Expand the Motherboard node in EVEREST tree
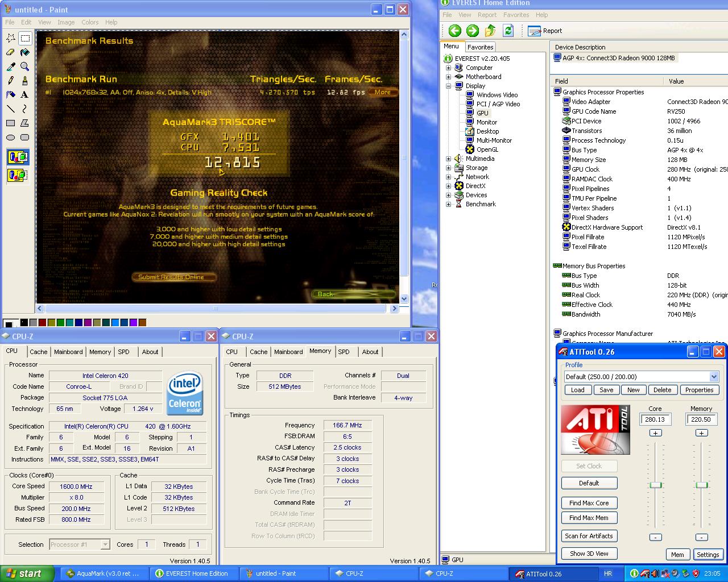 449,77
